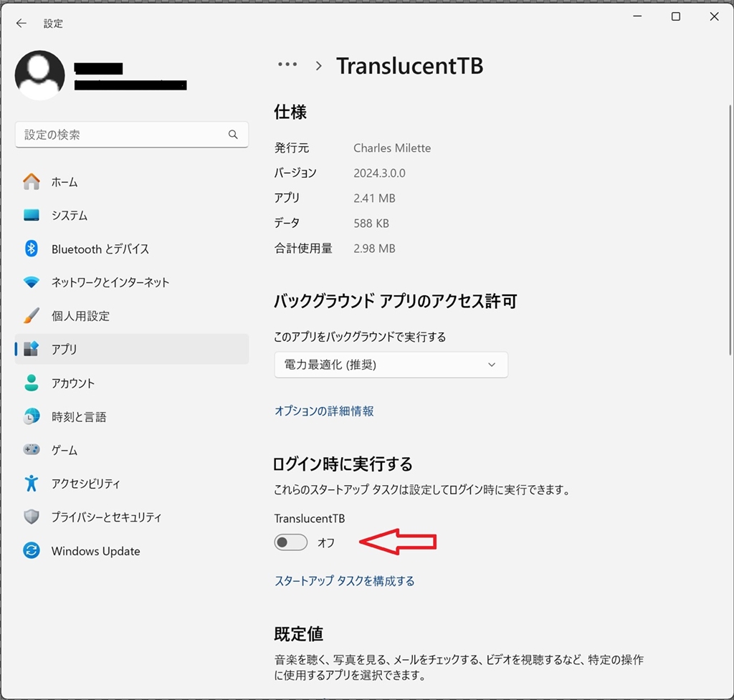Click data size 588 KB
This screenshot has width=734, height=700.
tap(371, 224)
